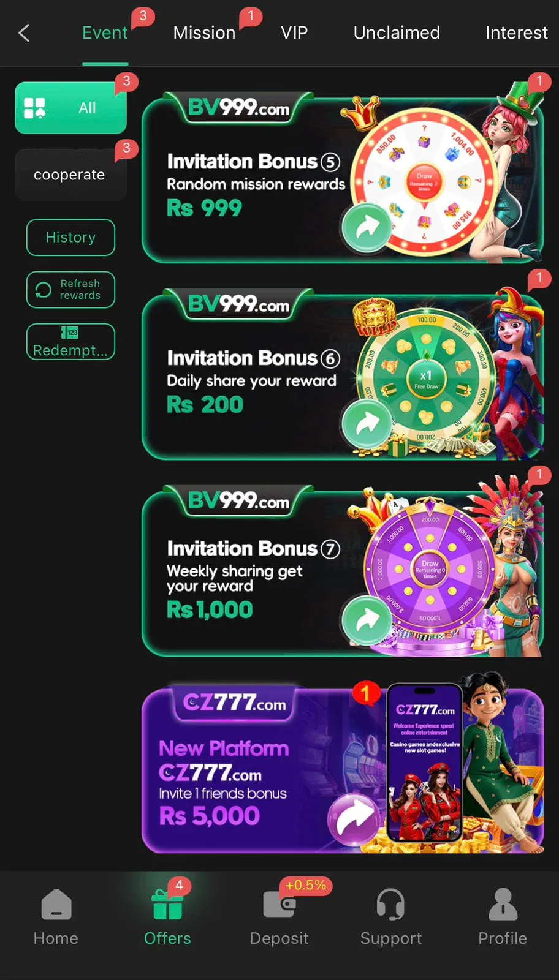Click the Refresh rewards button
559x980 pixels.
click(70, 290)
